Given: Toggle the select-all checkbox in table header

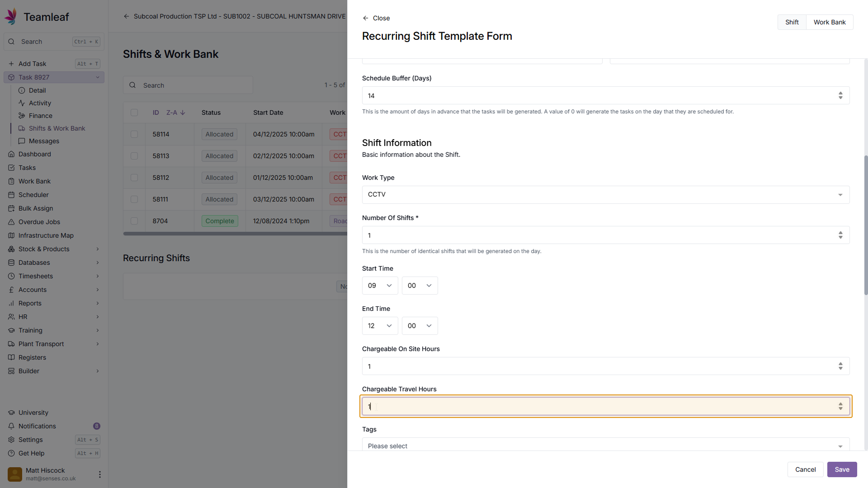Looking at the screenshot, I should point(134,113).
